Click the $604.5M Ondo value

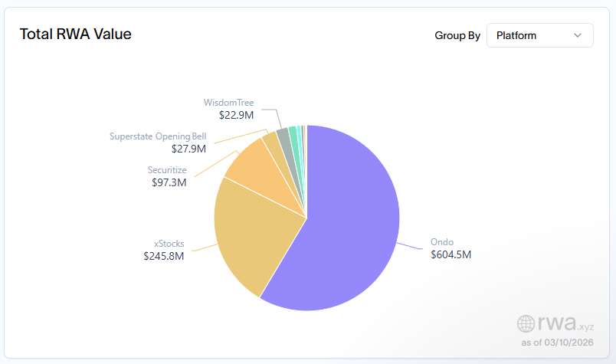(x=451, y=254)
